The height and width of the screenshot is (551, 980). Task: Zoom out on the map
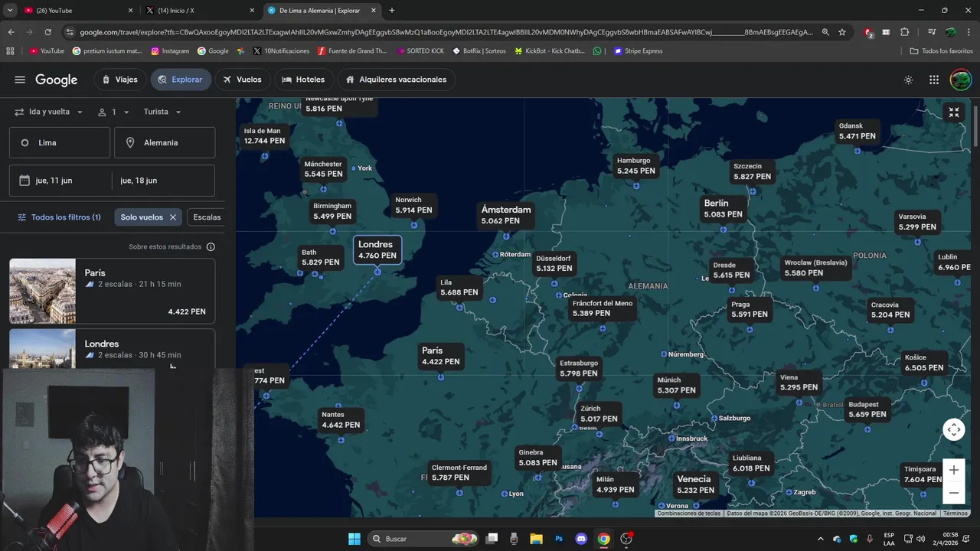954,493
